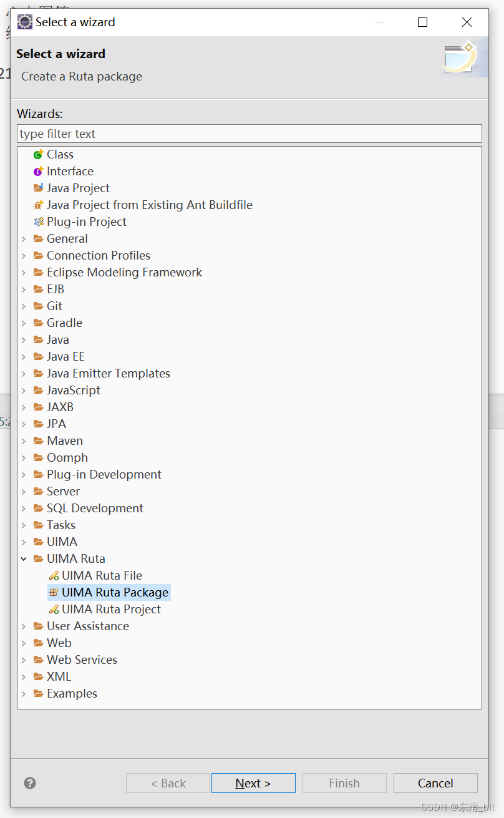Click the Next button

253,783
